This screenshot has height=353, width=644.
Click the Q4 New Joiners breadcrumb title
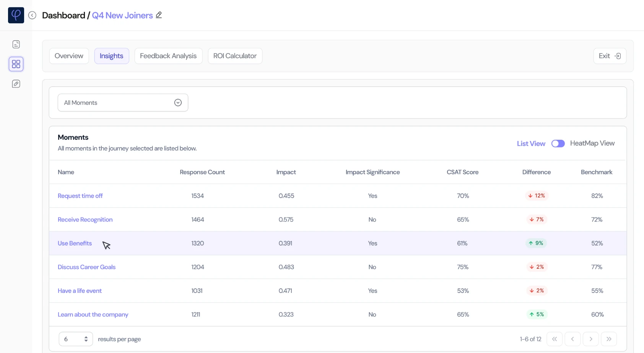[122, 15]
